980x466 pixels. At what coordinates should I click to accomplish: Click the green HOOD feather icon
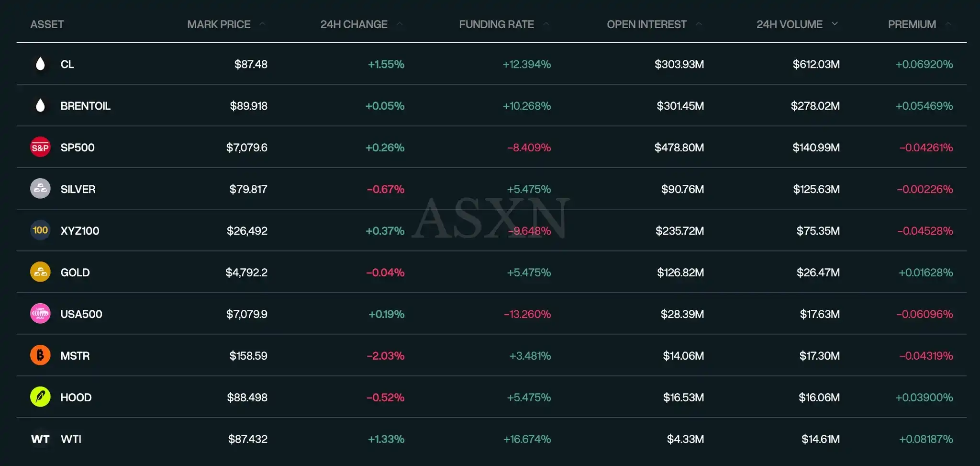[40, 397]
